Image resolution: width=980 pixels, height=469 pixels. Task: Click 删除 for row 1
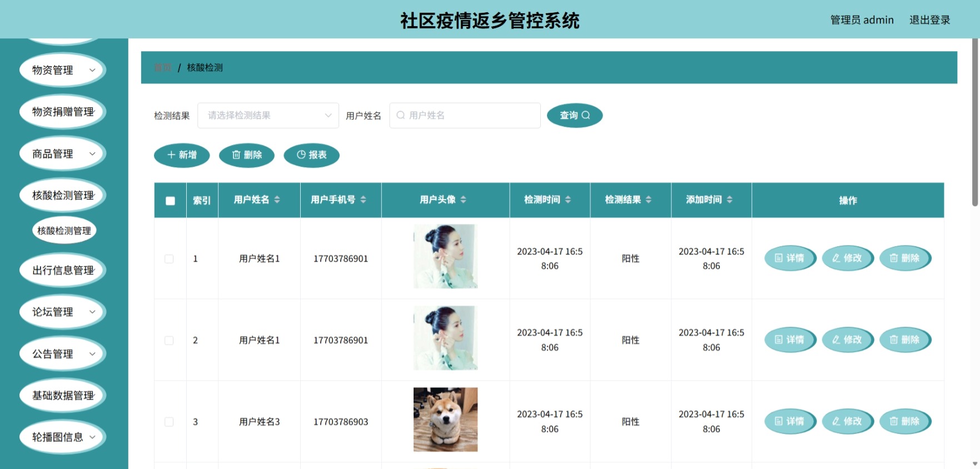point(905,258)
